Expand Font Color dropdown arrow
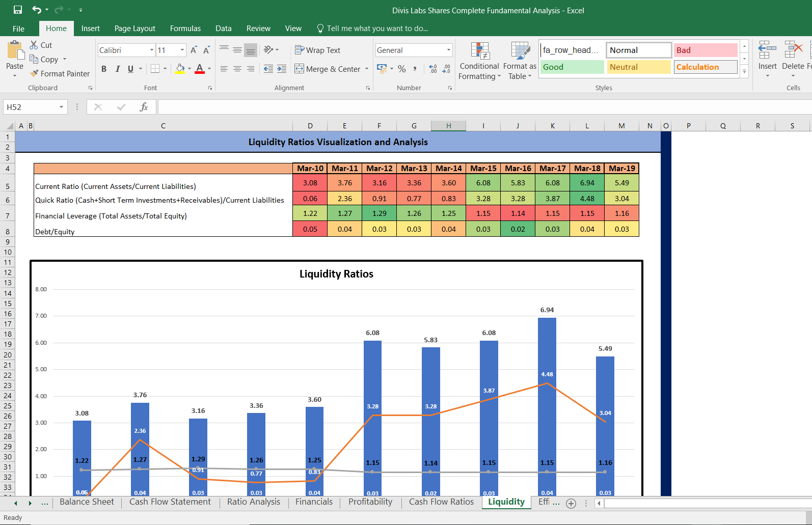Screen dimensions: 812x525 209,69
